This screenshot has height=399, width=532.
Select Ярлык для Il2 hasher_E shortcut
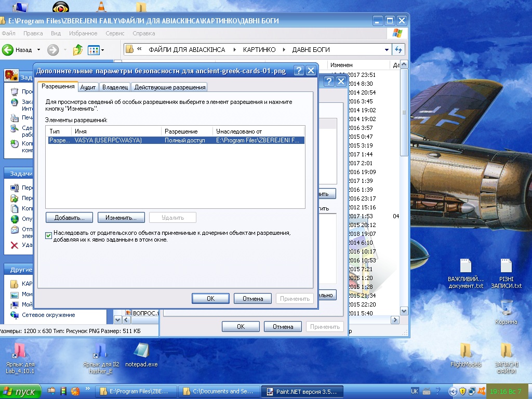[101, 358]
